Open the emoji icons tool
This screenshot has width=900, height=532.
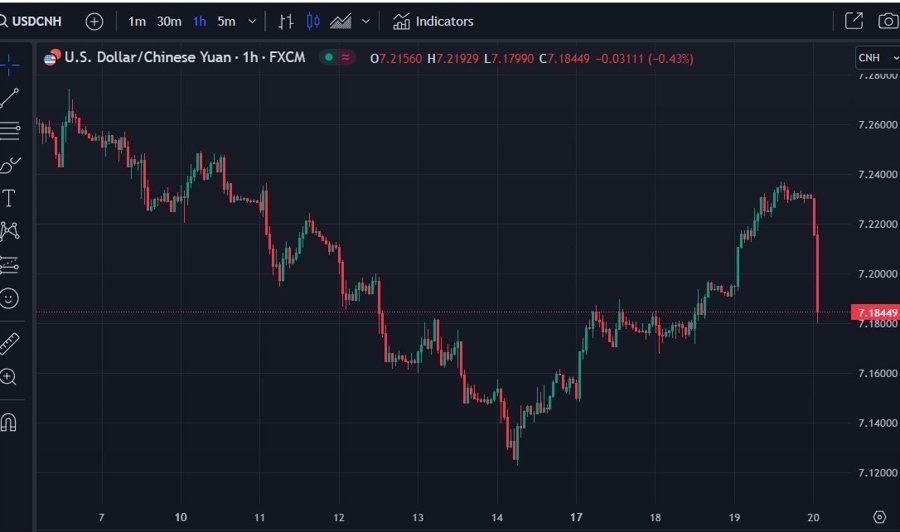coord(10,297)
